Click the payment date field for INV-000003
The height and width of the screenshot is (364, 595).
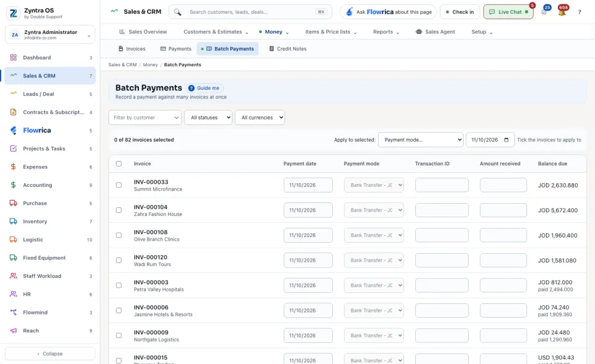tap(308, 285)
